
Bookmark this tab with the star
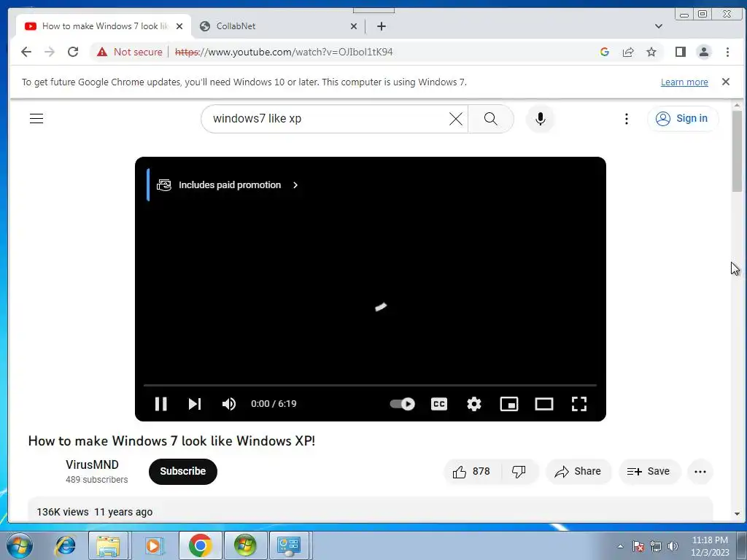tap(651, 52)
